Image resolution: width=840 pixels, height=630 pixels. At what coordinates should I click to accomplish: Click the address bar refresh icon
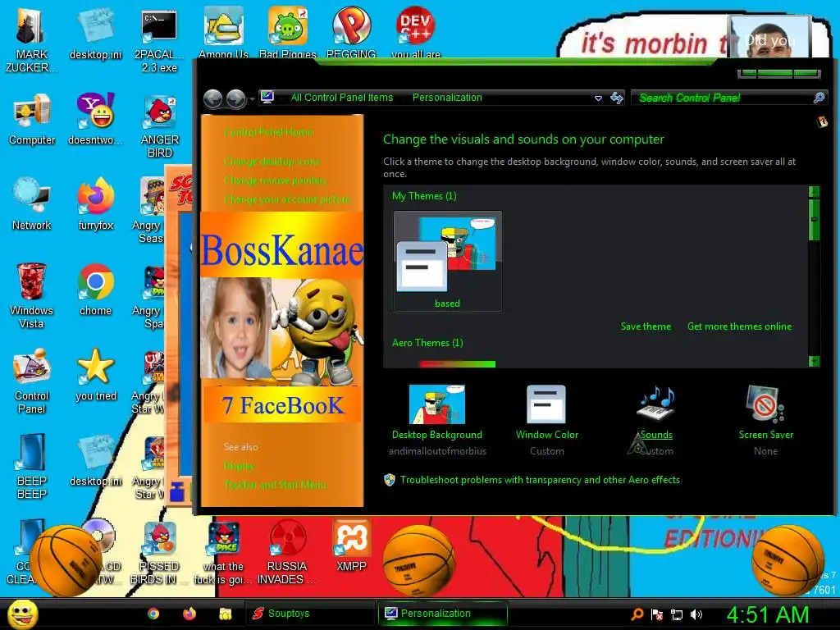click(x=617, y=98)
